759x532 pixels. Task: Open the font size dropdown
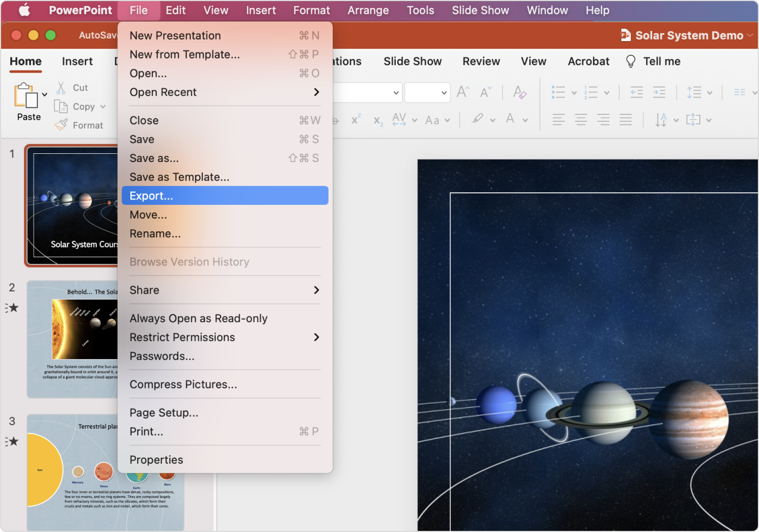(444, 93)
